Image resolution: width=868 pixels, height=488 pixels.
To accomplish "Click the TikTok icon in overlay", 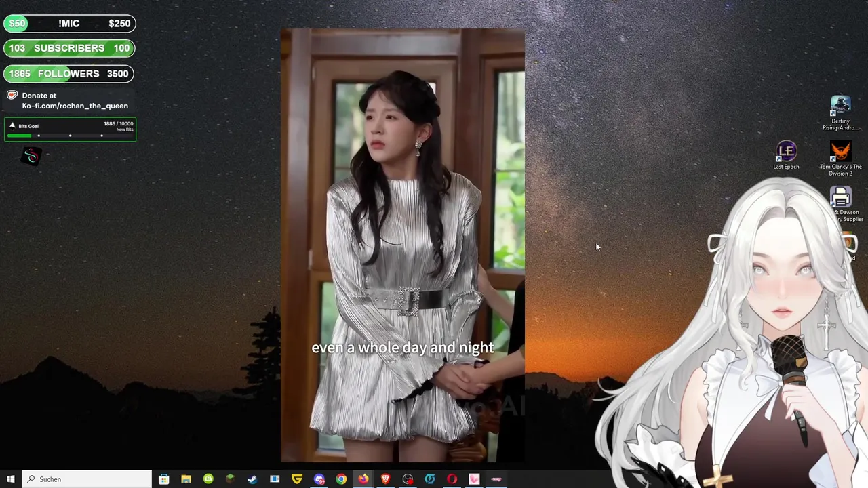I will pos(31,157).
